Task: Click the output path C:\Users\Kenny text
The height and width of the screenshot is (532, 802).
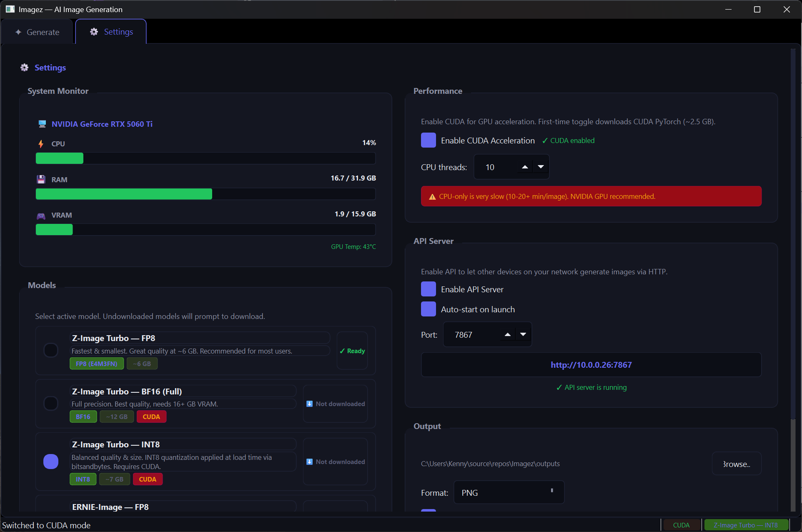Action: point(491,464)
